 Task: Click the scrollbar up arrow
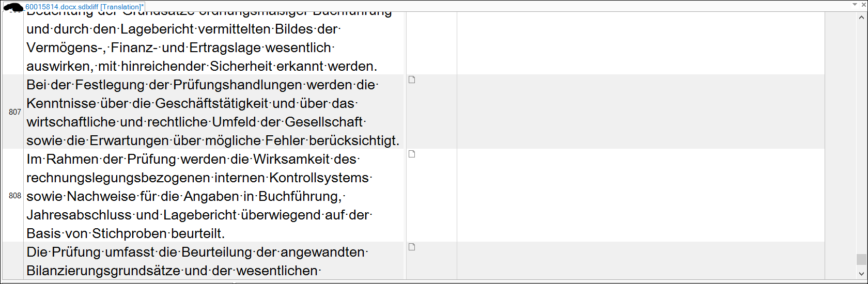pos(861,18)
